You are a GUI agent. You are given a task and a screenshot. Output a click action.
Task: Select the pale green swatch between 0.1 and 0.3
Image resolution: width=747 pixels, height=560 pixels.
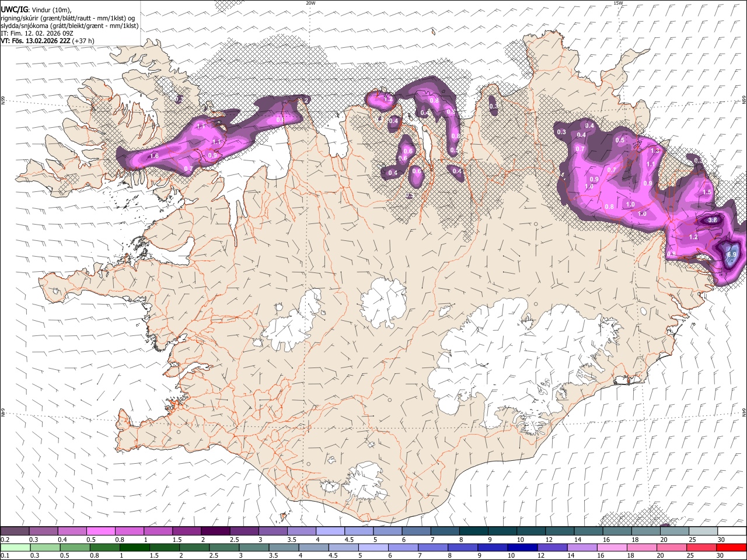click(15, 547)
